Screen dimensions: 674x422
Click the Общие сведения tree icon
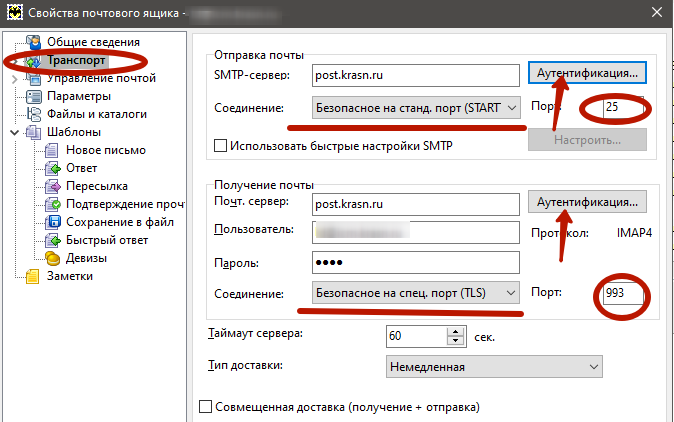[35, 42]
